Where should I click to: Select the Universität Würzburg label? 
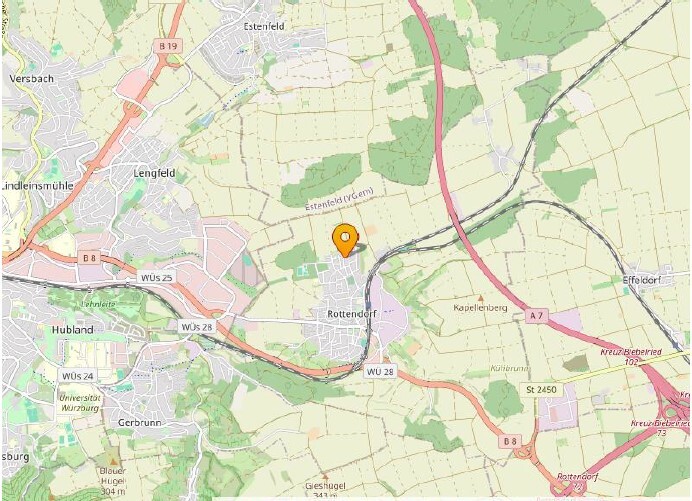pos(80,403)
